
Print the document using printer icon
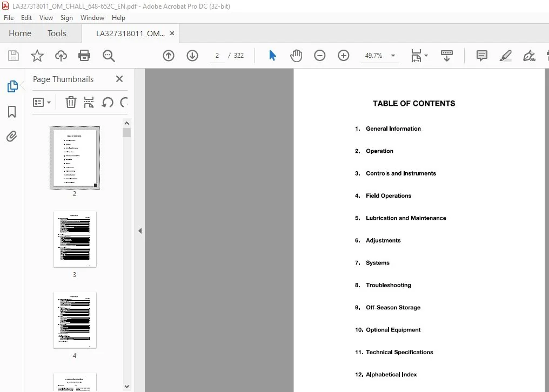pyautogui.click(x=84, y=56)
